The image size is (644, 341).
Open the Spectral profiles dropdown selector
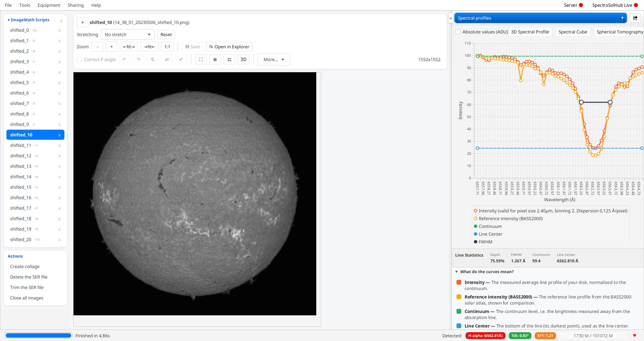540,18
